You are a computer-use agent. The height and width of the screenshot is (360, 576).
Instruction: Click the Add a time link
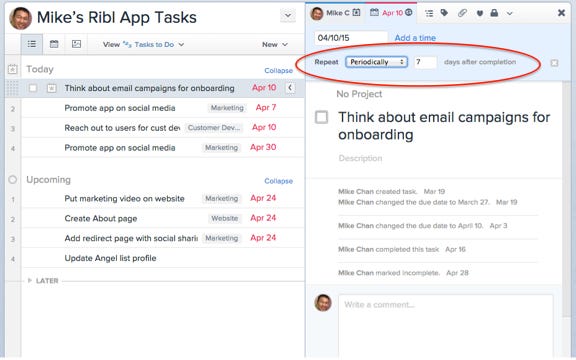point(415,38)
